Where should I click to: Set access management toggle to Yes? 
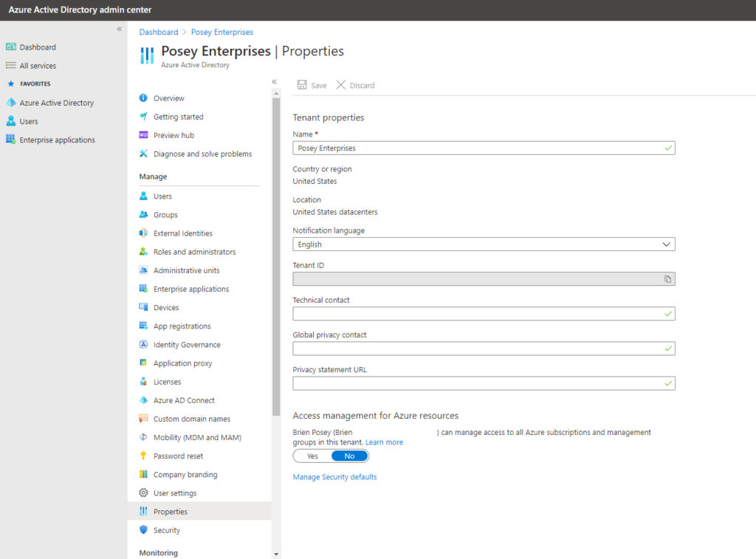click(x=312, y=456)
